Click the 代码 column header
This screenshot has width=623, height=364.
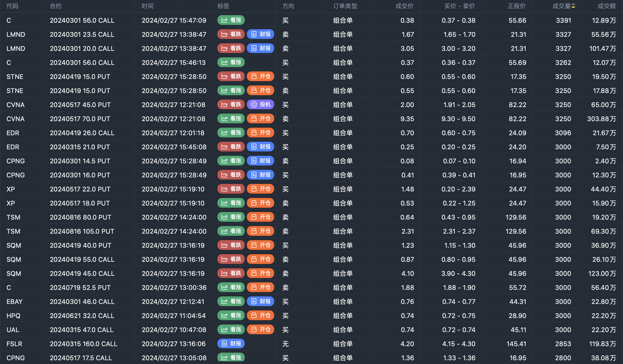point(12,6)
